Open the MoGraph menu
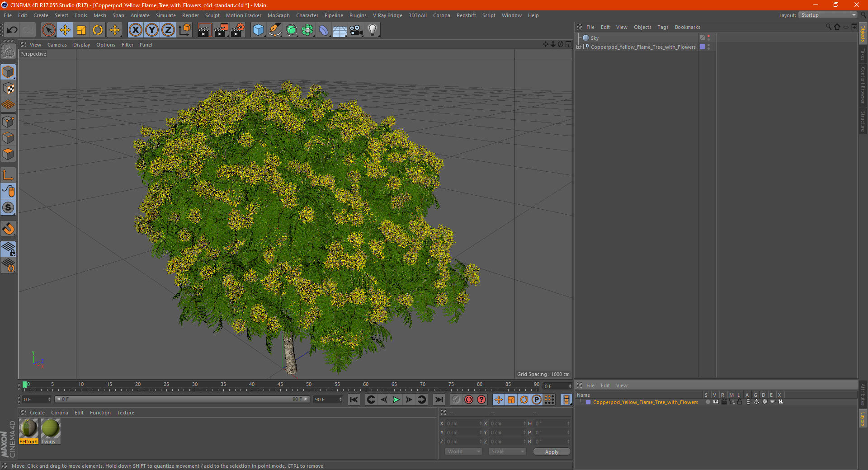The image size is (868, 470). point(278,15)
